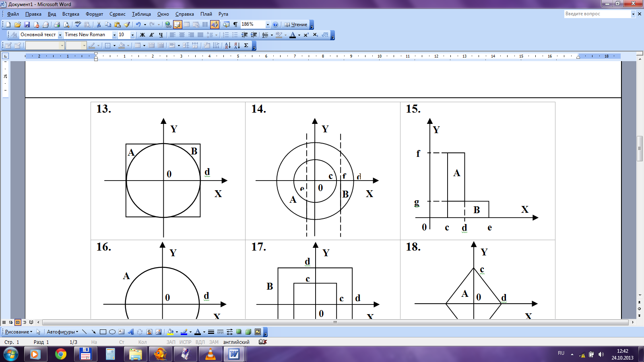Click the Save floppy disk icon
Image resolution: width=644 pixels, height=362 pixels.
(x=27, y=25)
